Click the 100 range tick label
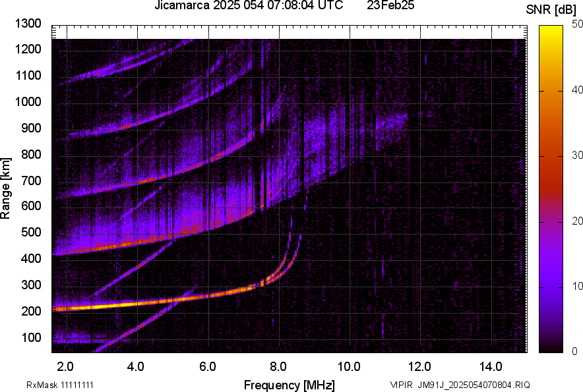The height and width of the screenshot is (392, 583). tap(31, 338)
